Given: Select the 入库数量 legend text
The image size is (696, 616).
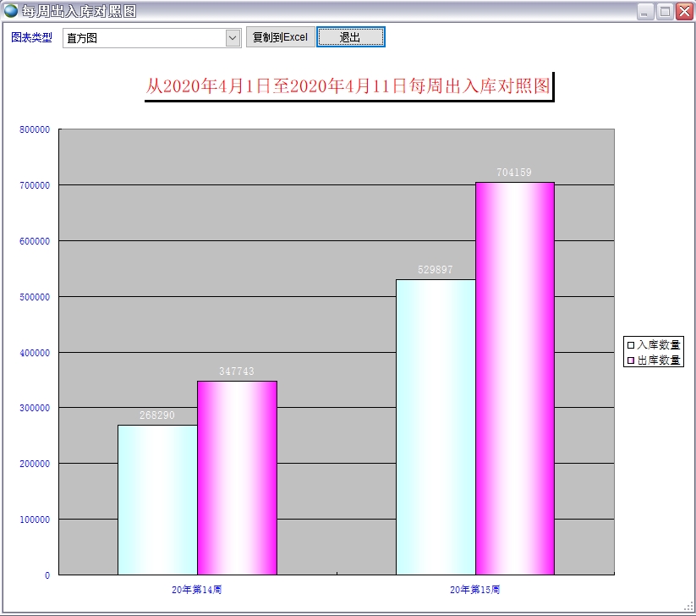Looking at the screenshot, I should click(x=659, y=344).
